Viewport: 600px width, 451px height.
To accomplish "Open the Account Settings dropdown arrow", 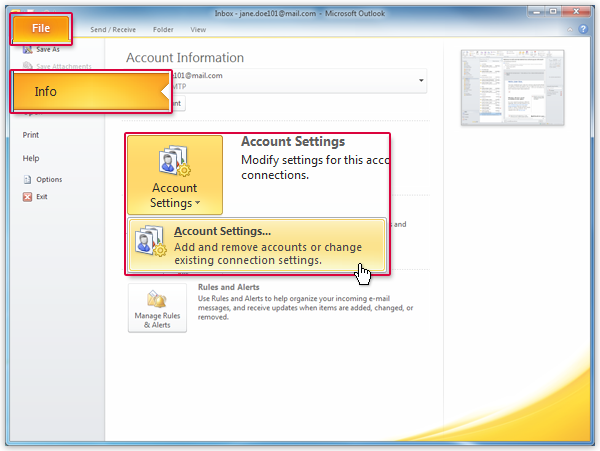I will (x=196, y=204).
